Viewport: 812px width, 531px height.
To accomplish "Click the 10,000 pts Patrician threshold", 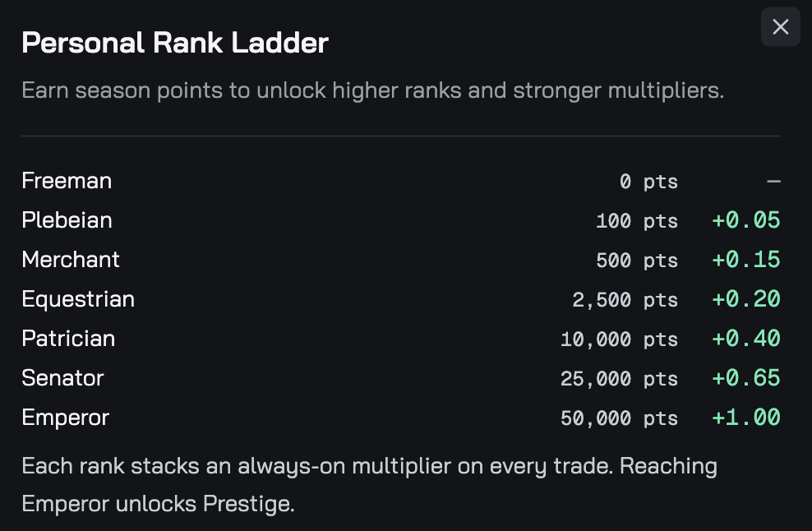I will [620, 339].
